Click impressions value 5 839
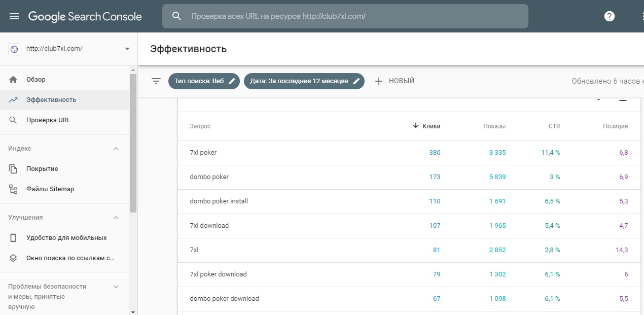 pyautogui.click(x=497, y=177)
